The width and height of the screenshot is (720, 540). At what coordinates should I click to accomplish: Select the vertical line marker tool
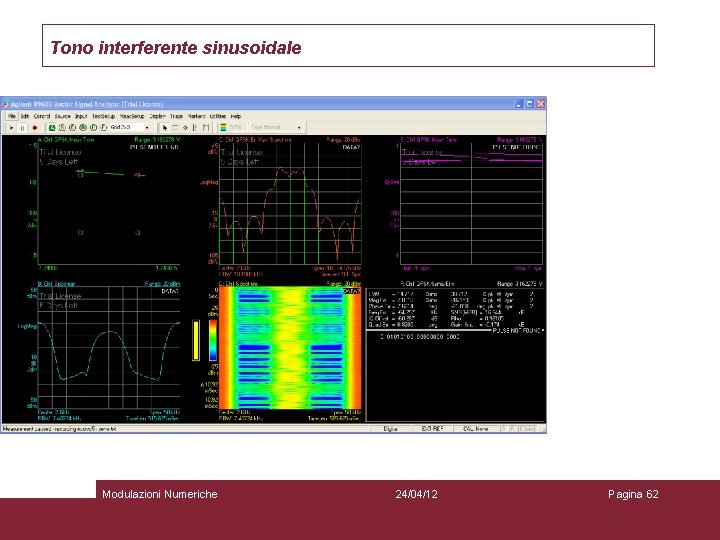(x=195, y=128)
